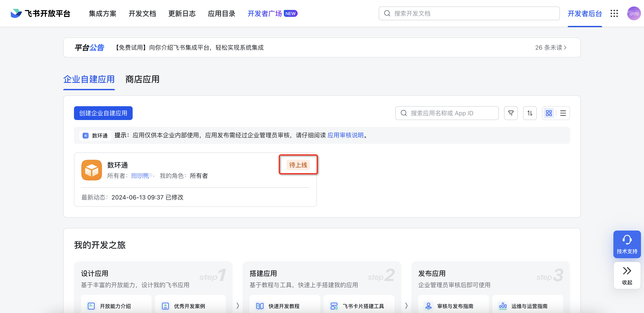Screen dimensions: 644x313
Task: Collapse the side panel with 收起
Action: tap(627, 275)
